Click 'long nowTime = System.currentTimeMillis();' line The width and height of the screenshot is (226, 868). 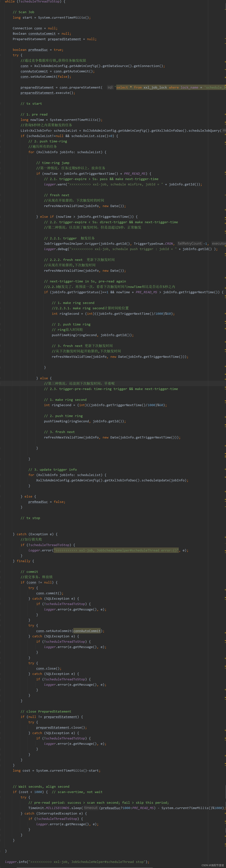click(x=62, y=120)
